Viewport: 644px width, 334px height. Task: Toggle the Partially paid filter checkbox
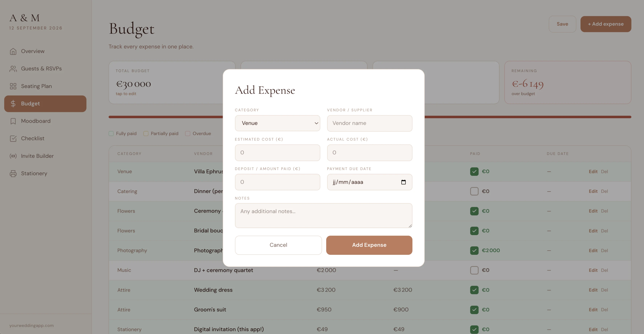click(x=146, y=134)
